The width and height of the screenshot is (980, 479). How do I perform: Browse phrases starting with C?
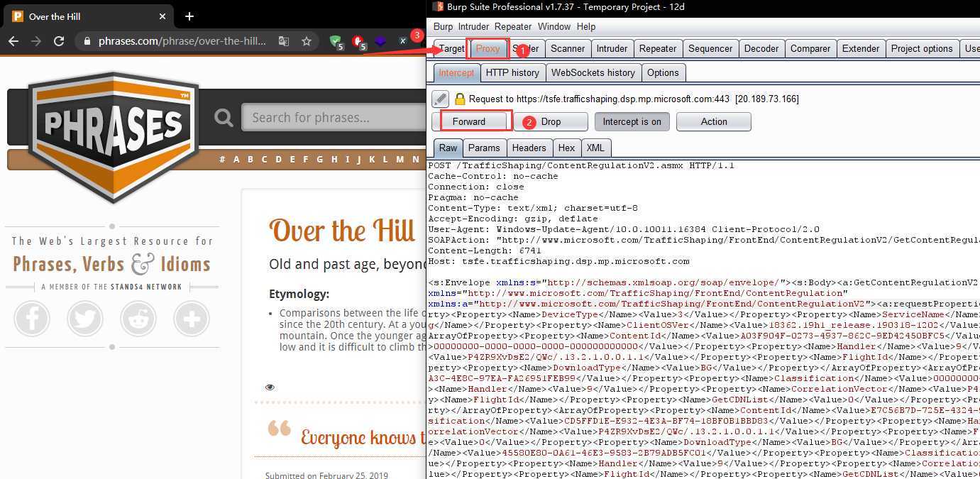(x=264, y=160)
